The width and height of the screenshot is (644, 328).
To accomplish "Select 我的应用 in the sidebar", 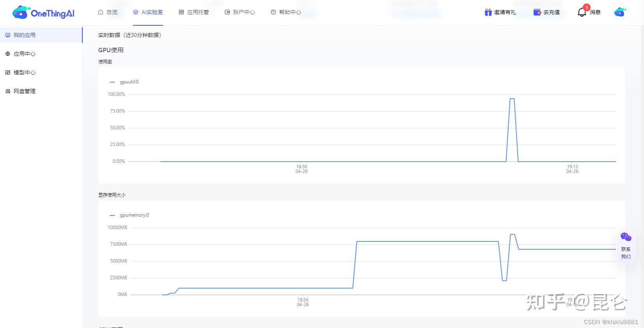I will 24,35.
